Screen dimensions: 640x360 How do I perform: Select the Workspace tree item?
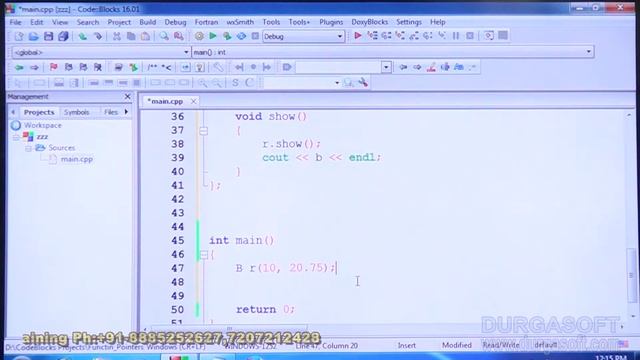coord(42,125)
